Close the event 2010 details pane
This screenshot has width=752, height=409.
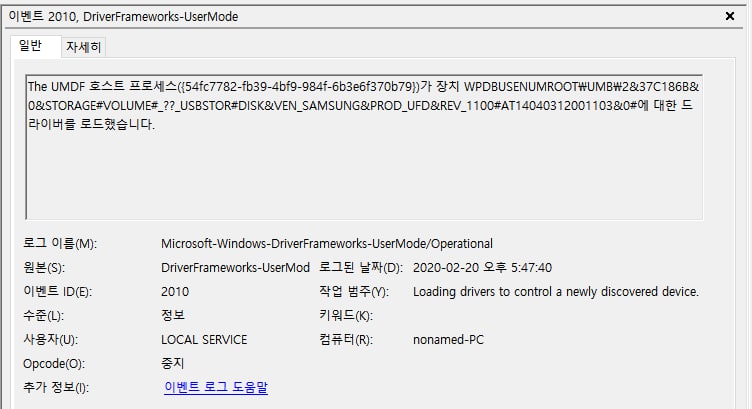coord(729,16)
